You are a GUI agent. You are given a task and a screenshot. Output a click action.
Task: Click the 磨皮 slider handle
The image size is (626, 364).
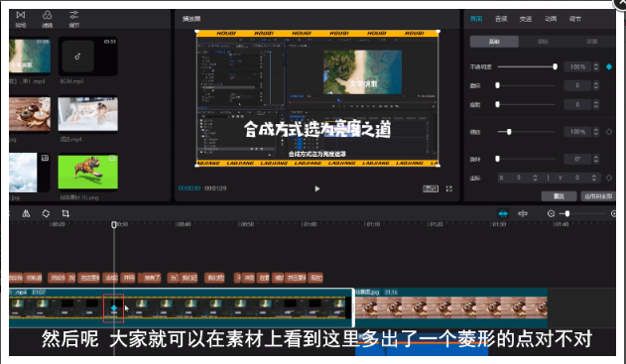coord(497,85)
